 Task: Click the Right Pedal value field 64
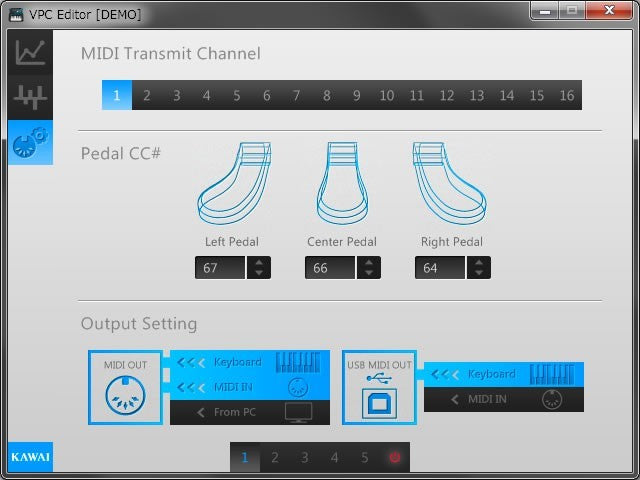(440, 268)
